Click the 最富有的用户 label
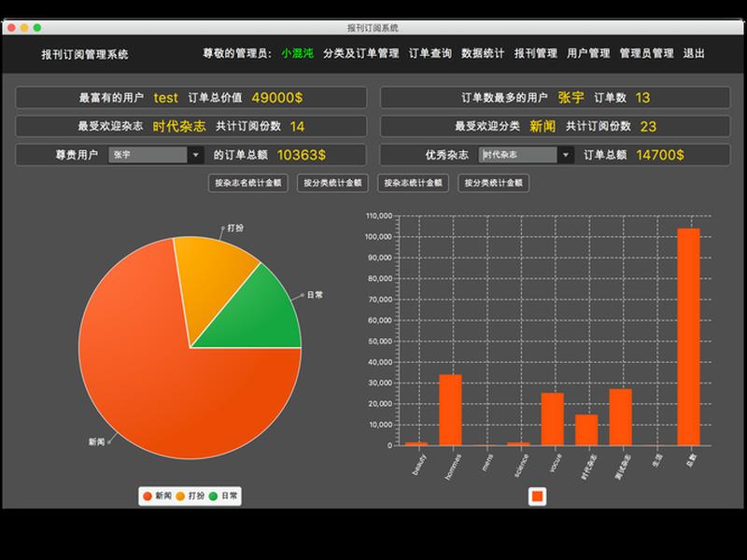Image resolution: width=747 pixels, height=560 pixels. tap(111, 98)
